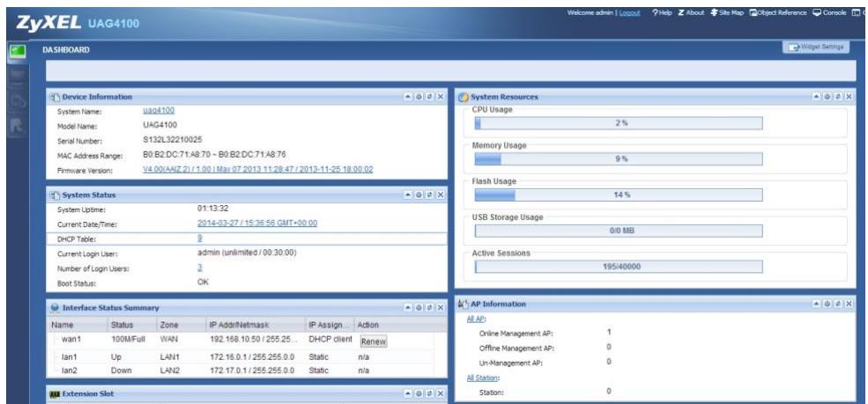The height and width of the screenshot is (404, 868).
Task: Click the CPU Usage progress bar
Action: point(619,123)
